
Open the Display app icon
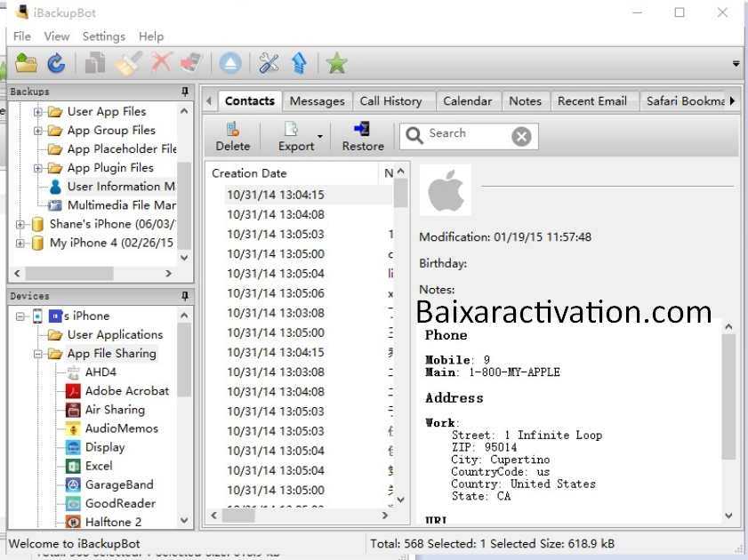pos(73,447)
